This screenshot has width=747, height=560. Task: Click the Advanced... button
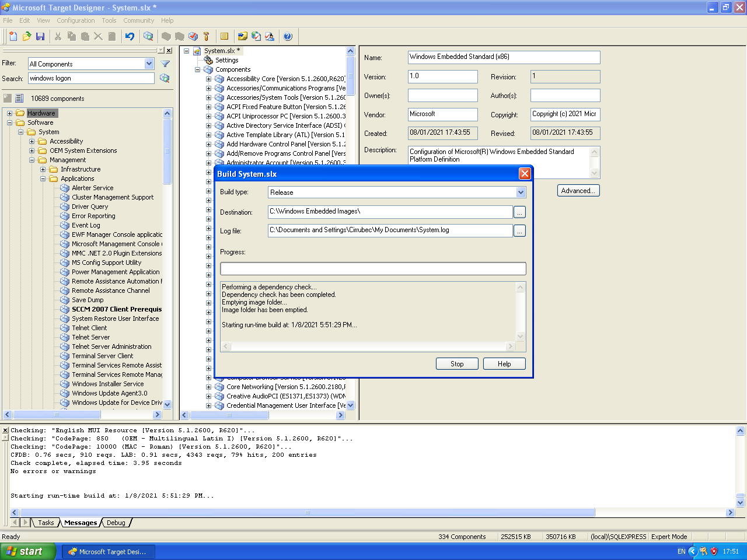coord(578,191)
